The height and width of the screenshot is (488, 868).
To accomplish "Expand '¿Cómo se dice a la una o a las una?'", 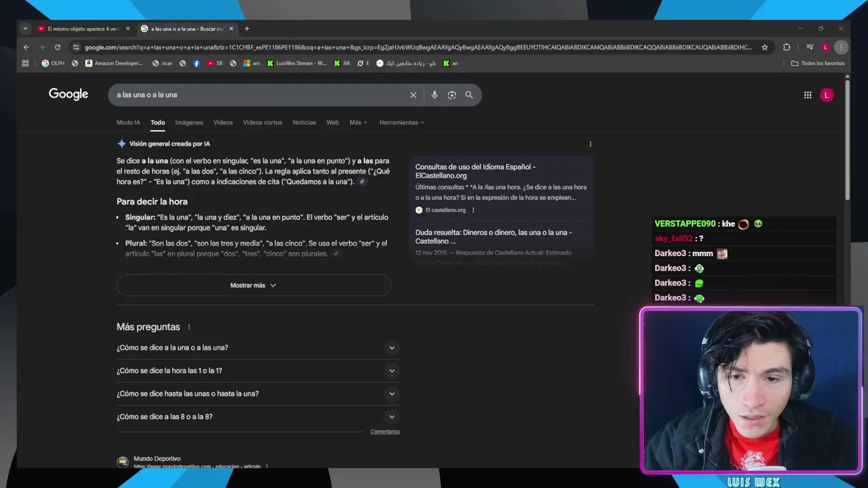I will point(258,348).
